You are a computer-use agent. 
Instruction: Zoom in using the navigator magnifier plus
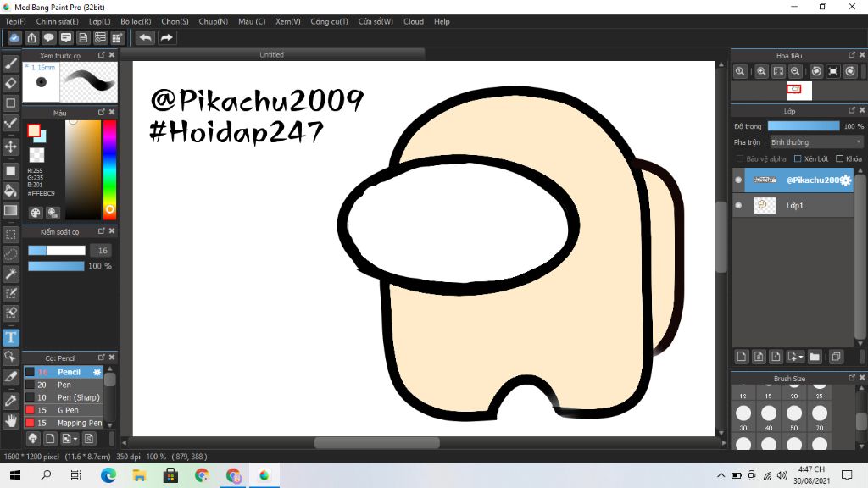pyautogui.click(x=762, y=71)
